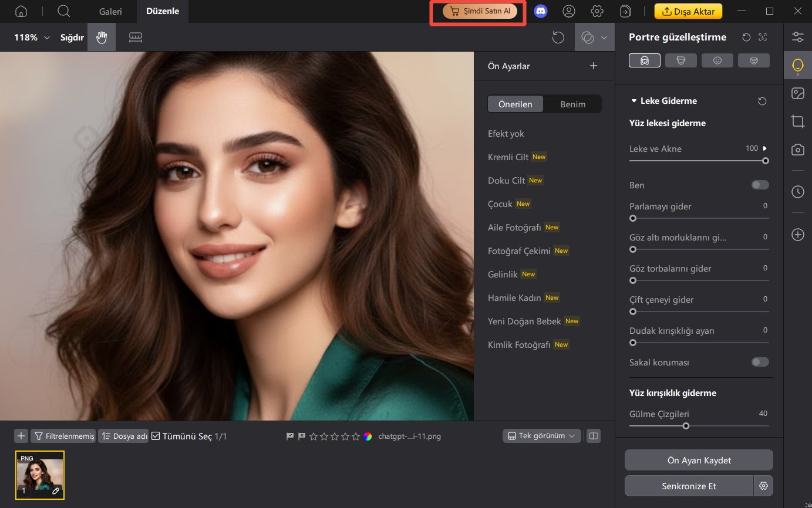Reset Leke Giderme with its reset icon

click(762, 101)
